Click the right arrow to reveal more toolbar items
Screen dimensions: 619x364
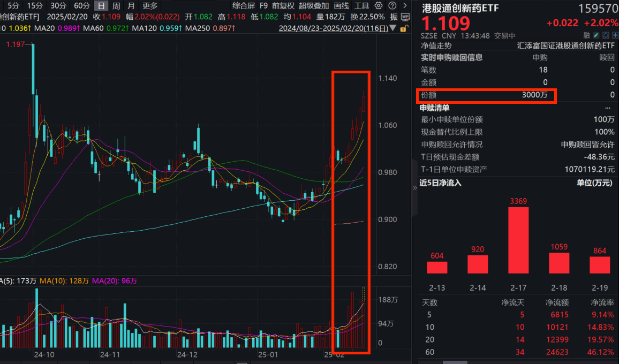pos(405,5)
